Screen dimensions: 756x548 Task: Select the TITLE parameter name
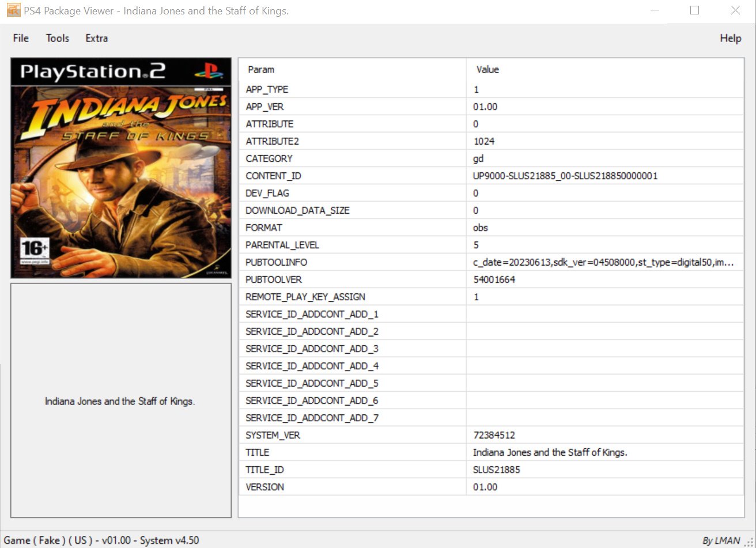257,452
